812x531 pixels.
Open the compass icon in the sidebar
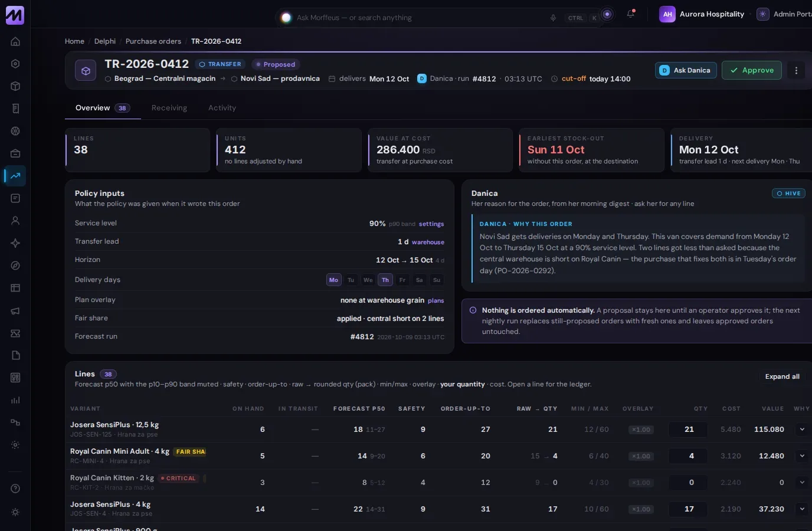15,265
